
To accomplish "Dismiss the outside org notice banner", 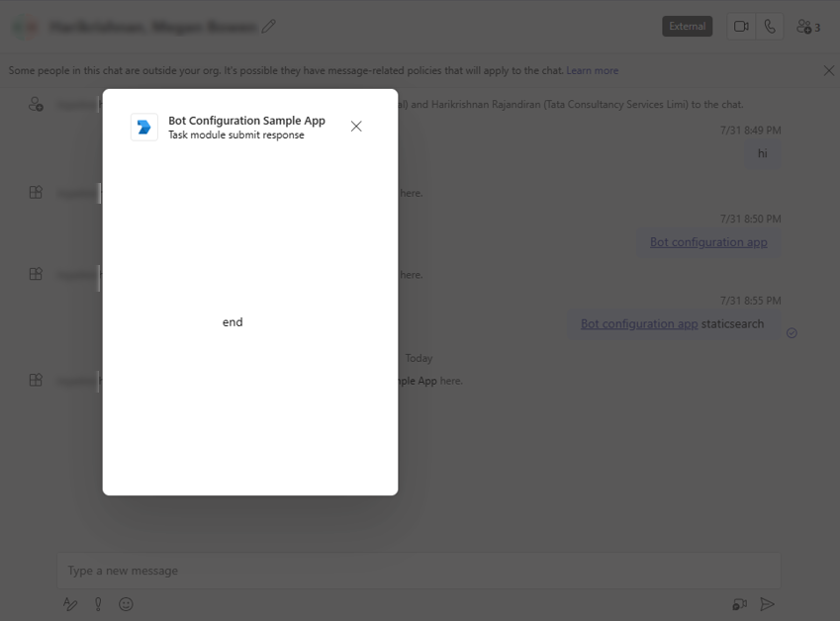I will tap(829, 70).
